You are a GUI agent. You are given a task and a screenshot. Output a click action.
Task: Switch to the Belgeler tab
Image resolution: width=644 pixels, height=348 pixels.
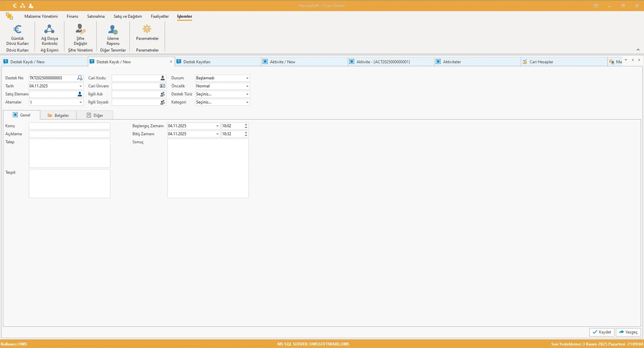tap(58, 115)
